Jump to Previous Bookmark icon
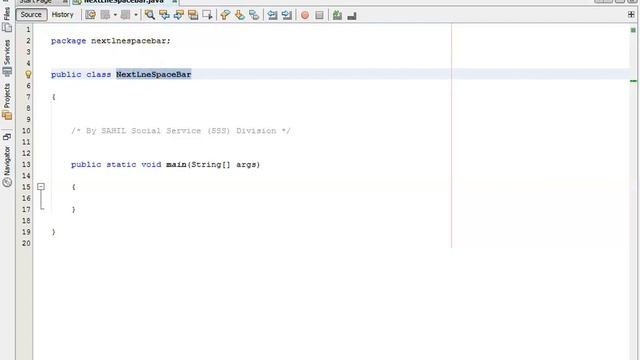The width and height of the screenshot is (640, 360). [x=225, y=15]
